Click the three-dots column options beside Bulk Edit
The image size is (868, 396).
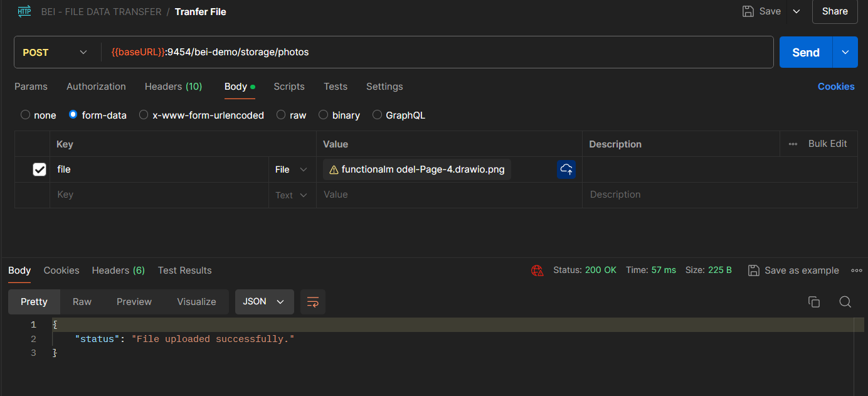point(793,144)
